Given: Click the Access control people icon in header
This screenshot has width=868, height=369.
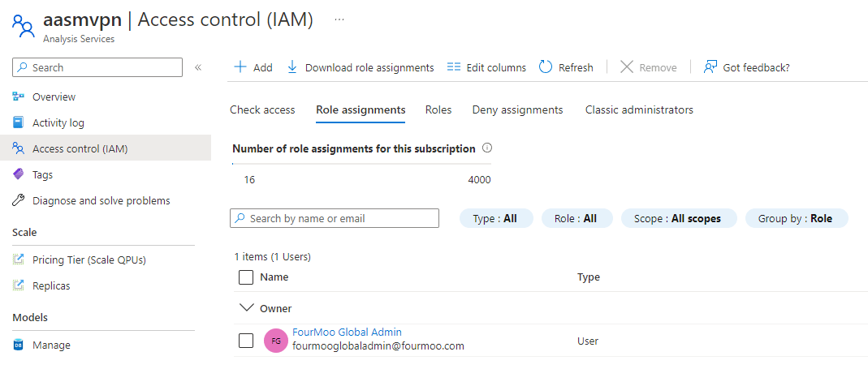Looking at the screenshot, I should [24, 25].
